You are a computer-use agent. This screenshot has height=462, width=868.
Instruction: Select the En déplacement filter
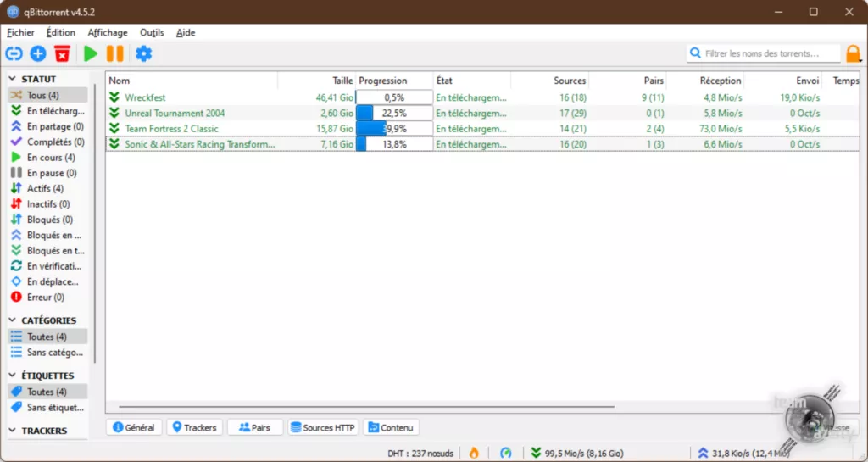47,281
